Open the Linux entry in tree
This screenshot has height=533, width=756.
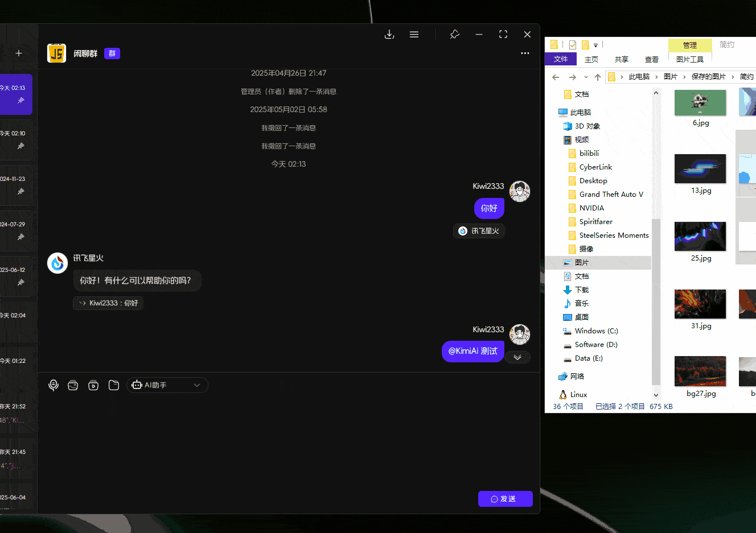coord(578,395)
